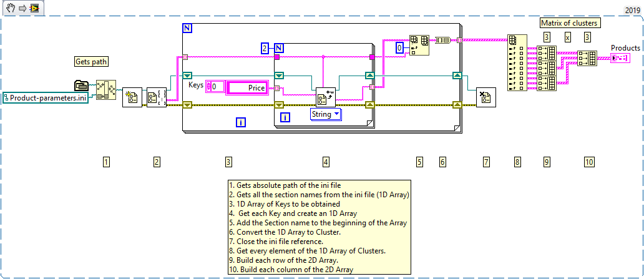This screenshot has width=644, height=279.
Task: Select the outer loop iteration terminal i
Action: [240, 122]
